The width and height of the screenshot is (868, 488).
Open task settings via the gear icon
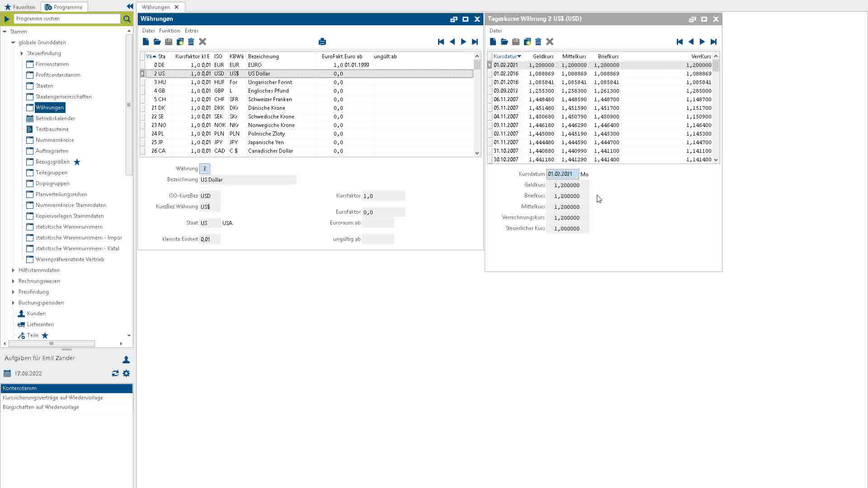coord(126,373)
